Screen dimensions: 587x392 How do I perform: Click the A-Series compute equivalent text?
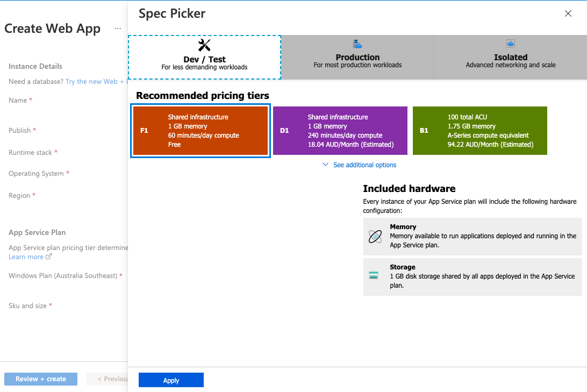point(488,135)
